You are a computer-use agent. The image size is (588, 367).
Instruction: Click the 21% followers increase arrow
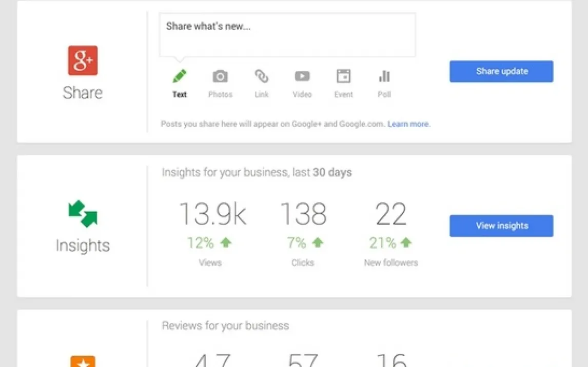(406, 242)
